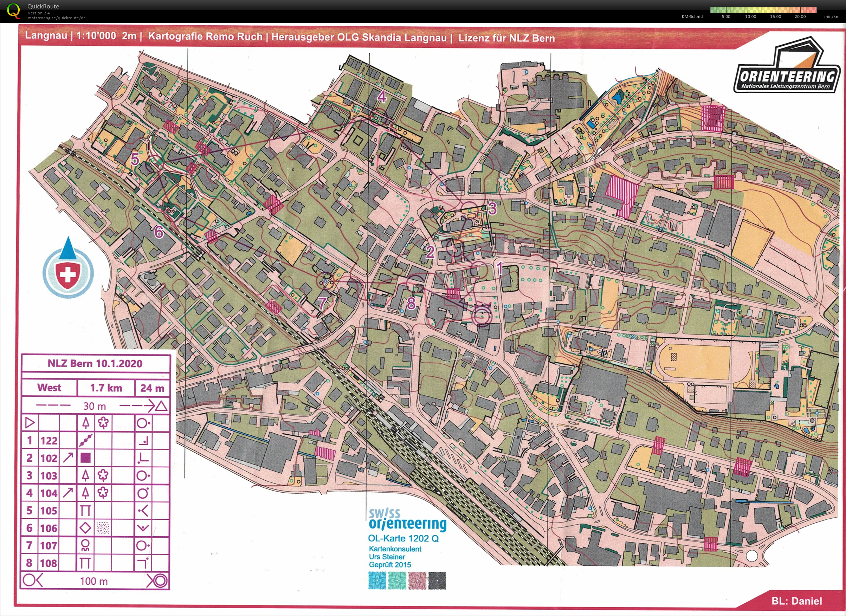Click the BL: Daniel label
This screenshot has width=846, height=616.
(x=796, y=601)
